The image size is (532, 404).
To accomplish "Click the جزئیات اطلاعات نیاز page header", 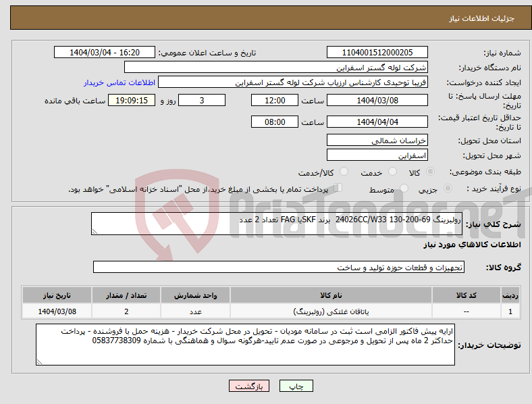I will (482, 18).
